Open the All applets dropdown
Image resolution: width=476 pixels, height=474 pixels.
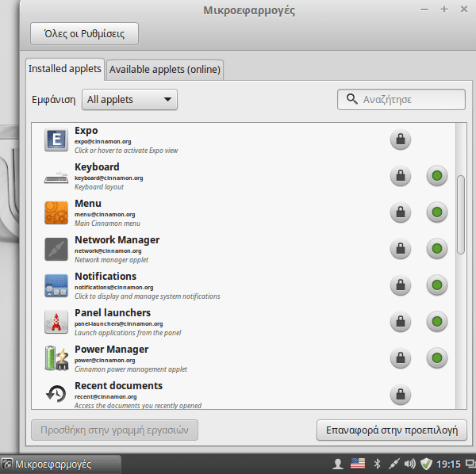pos(129,99)
